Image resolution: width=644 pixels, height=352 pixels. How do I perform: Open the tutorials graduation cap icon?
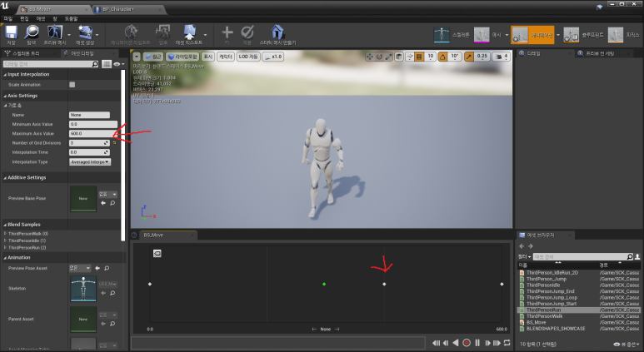point(599,7)
